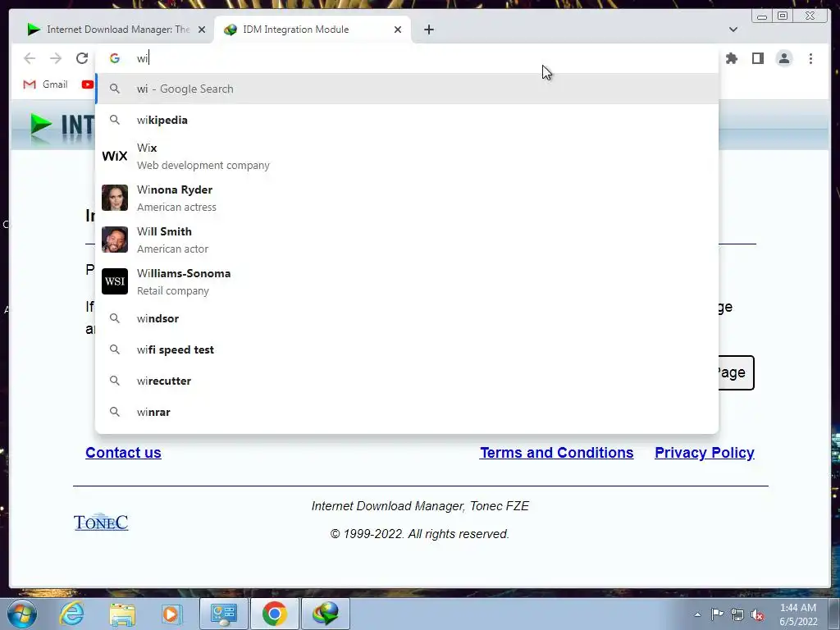Open the Chrome profile avatar

point(784,58)
